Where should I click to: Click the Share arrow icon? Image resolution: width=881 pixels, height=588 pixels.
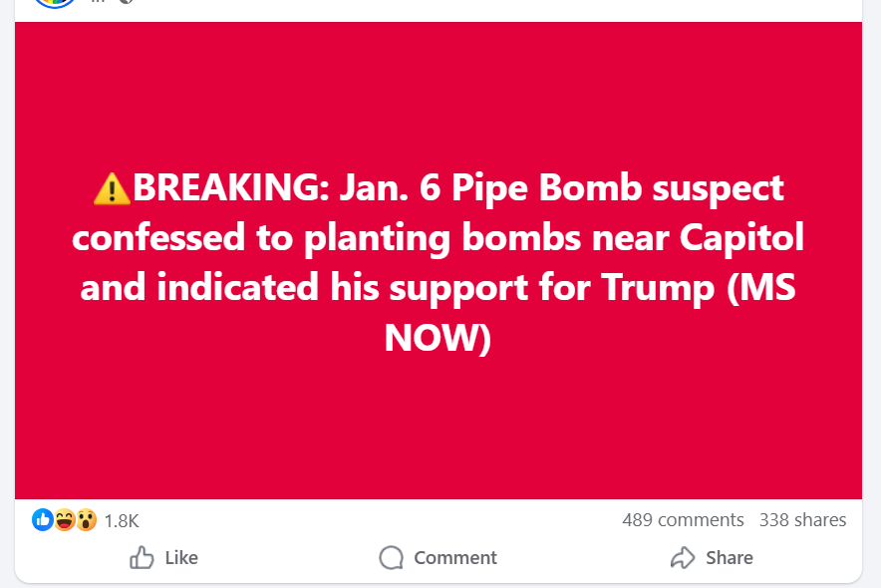(683, 557)
